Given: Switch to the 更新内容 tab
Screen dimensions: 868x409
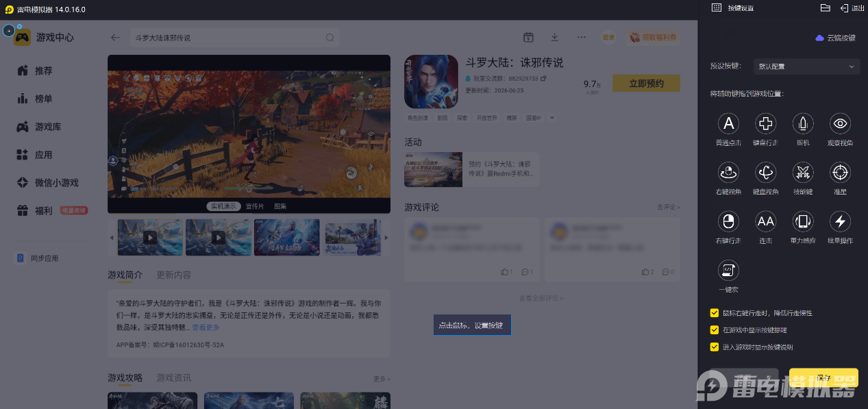Looking at the screenshot, I should 174,275.
